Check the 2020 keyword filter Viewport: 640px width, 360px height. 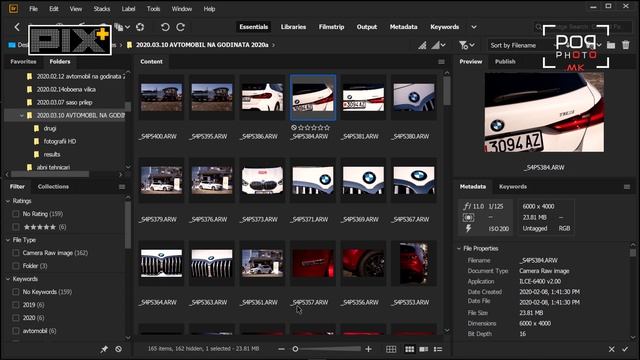click(x=16, y=318)
